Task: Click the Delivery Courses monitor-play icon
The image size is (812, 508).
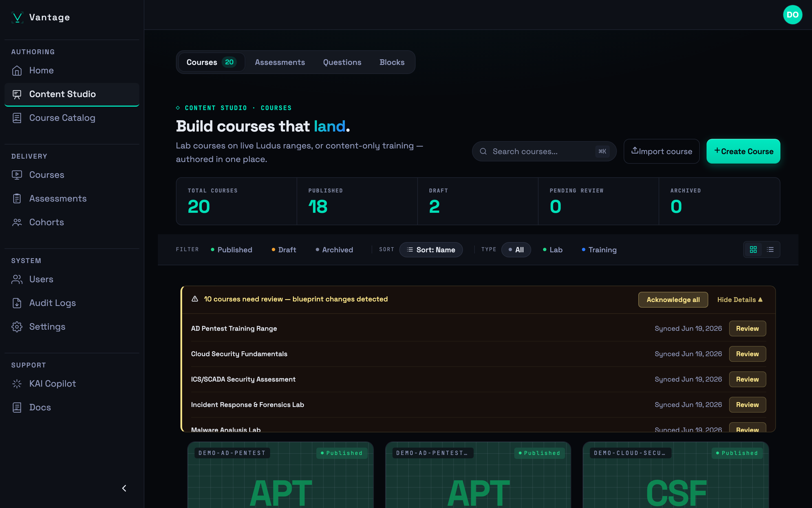Action: point(17,175)
